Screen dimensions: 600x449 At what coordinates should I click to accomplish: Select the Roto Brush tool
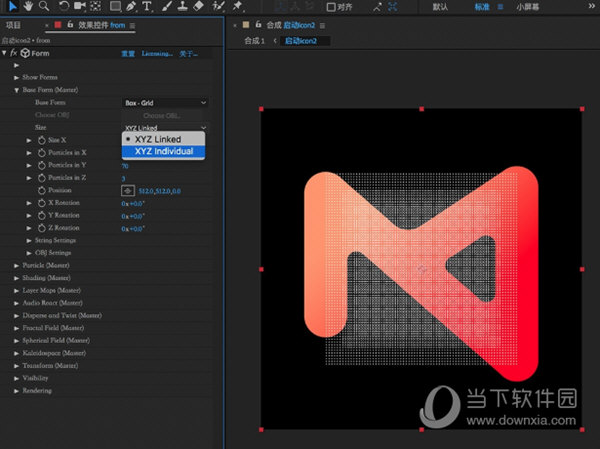pos(218,6)
